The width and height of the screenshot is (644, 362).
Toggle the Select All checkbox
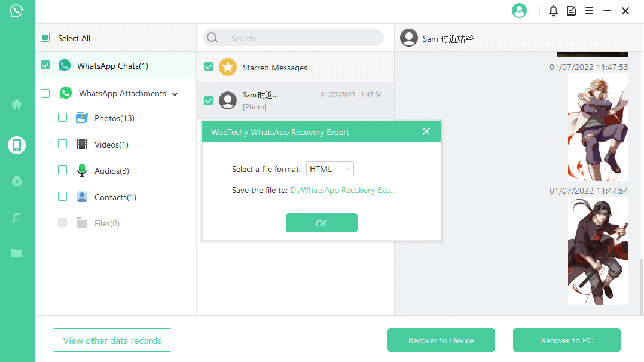coord(45,38)
